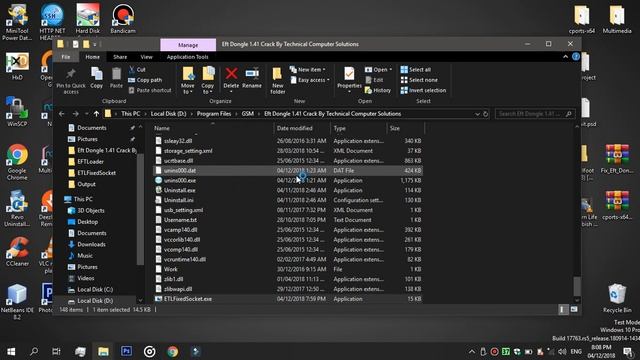The height and width of the screenshot is (360, 640).
Task: Open the address bar history dropdown
Action: (477, 114)
